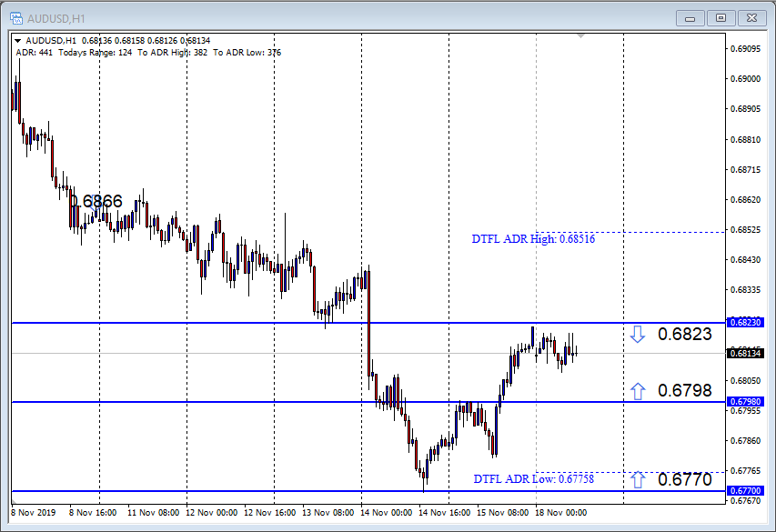The image size is (776, 532).
Task: Click the DTFL ADR Low: 0.67758 label
Action: 533,479
